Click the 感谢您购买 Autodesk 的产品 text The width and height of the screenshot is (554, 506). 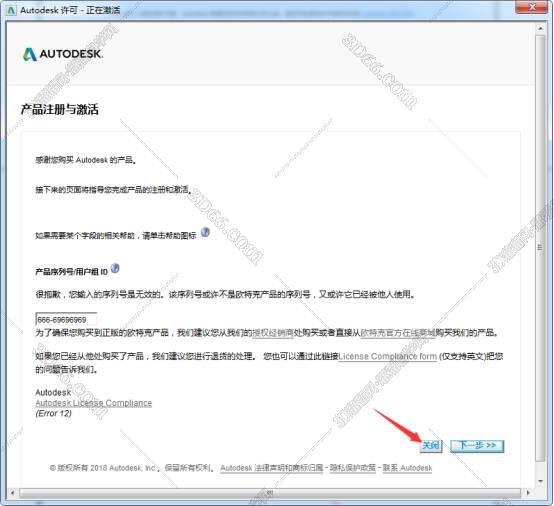point(86,160)
